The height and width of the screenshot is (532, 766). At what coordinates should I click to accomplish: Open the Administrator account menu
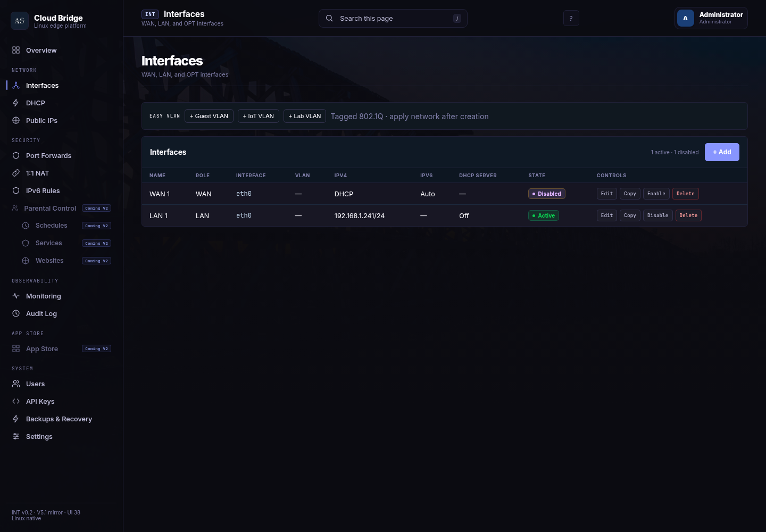(x=711, y=18)
